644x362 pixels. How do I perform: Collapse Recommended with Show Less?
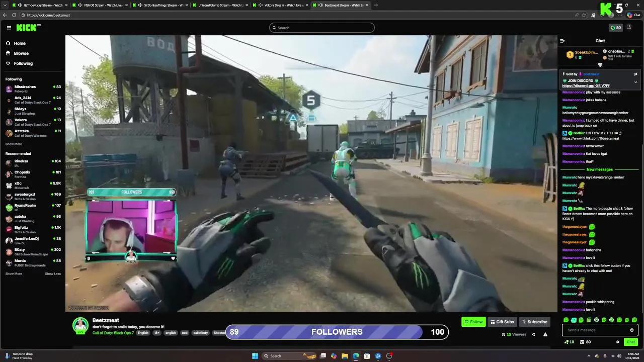(x=53, y=274)
